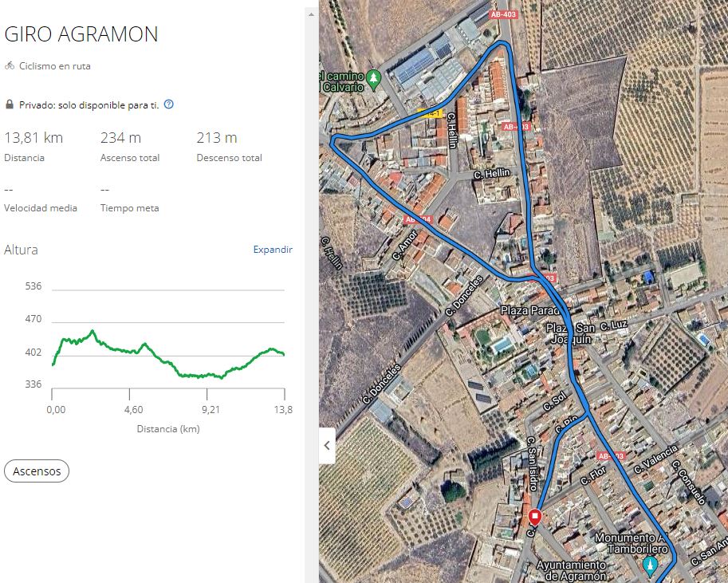Click the AB-404 road shield

point(417,219)
